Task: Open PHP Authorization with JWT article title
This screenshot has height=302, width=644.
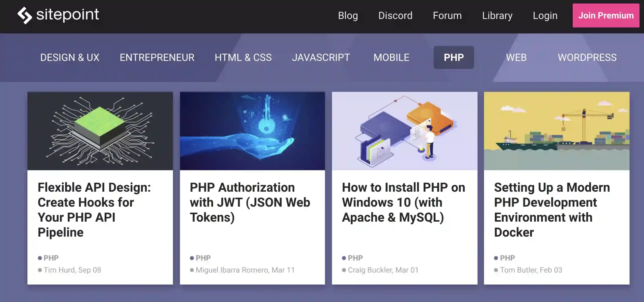Action: click(x=250, y=202)
